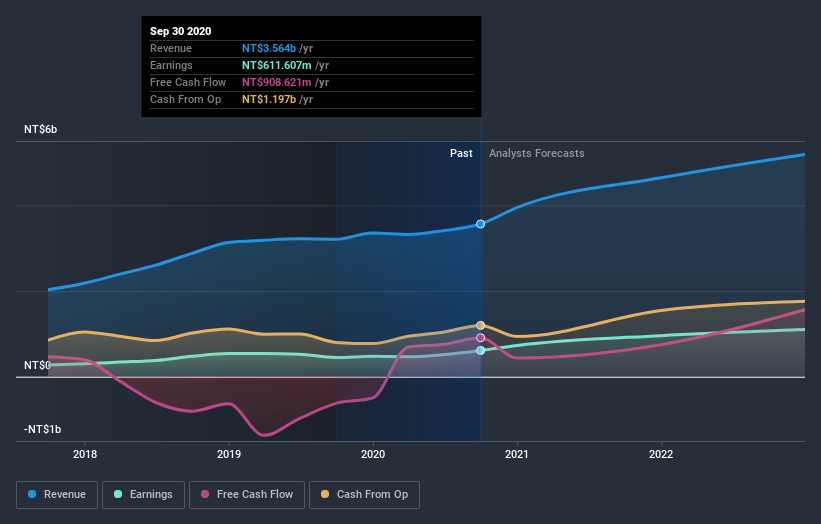
Task: Click the Earnings row label in tooltip
Action: point(171,65)
